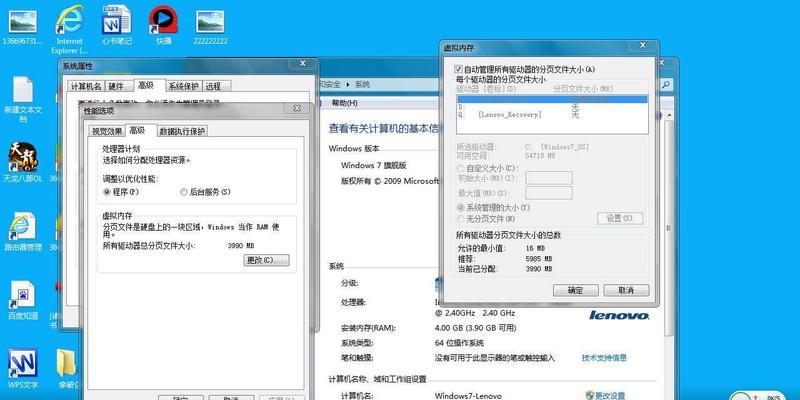
Task: Choose the 系统管理的大小 radio option
Action: pyautogui.click(x=461, y=208)
